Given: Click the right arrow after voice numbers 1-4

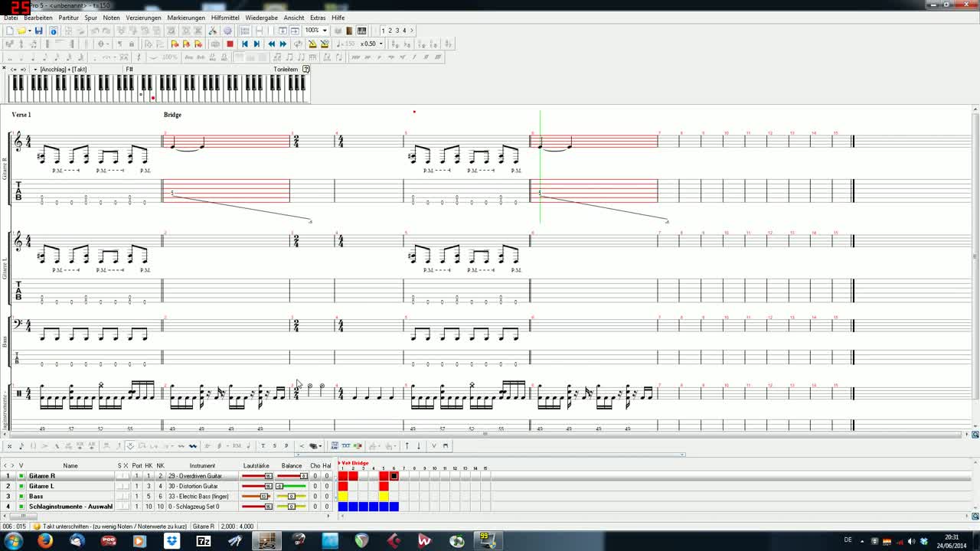Looking at the screenshot, I should tap(411, 31).
